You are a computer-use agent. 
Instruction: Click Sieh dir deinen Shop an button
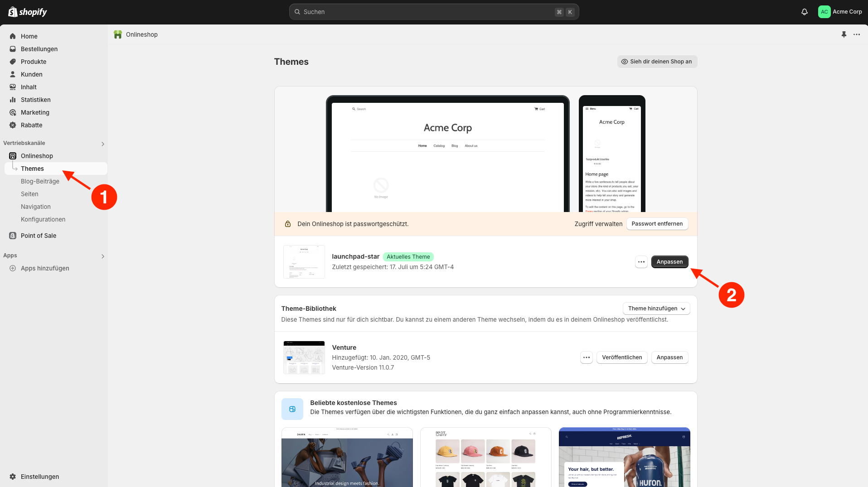coord(657,62)
